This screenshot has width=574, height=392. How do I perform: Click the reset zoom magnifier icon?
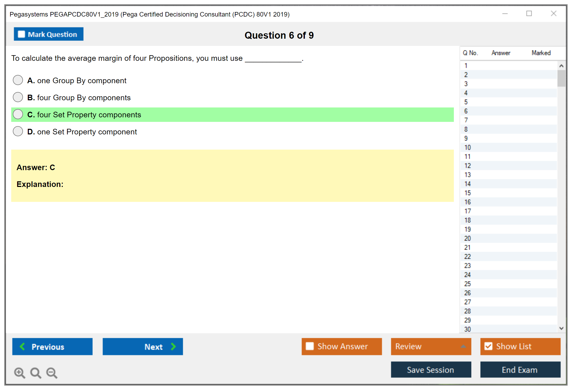[36, 373]
